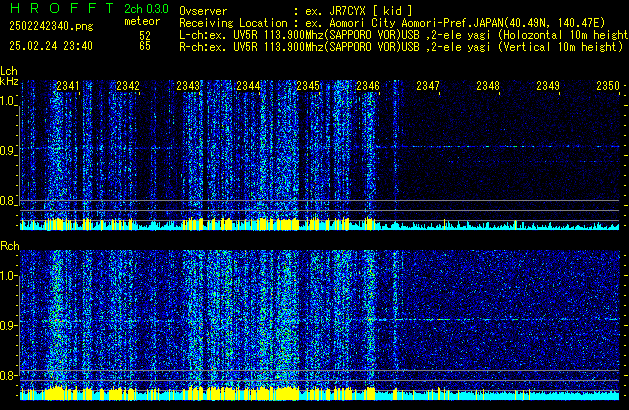Click the 'meteor' counter label
This screenshot has height=410, width=629.
pyautogui.click(x=142, y=21)
